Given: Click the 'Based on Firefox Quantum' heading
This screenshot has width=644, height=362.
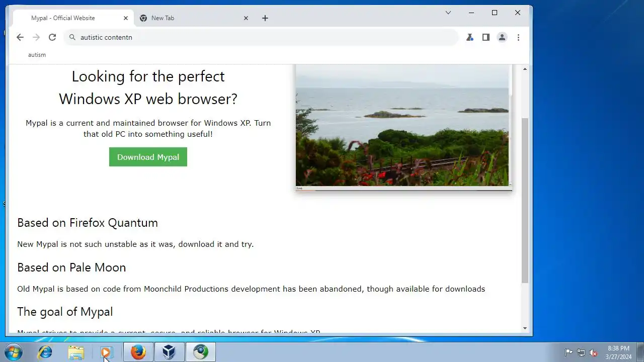Looking at the screenshot, I should click(x=88, y=223).
